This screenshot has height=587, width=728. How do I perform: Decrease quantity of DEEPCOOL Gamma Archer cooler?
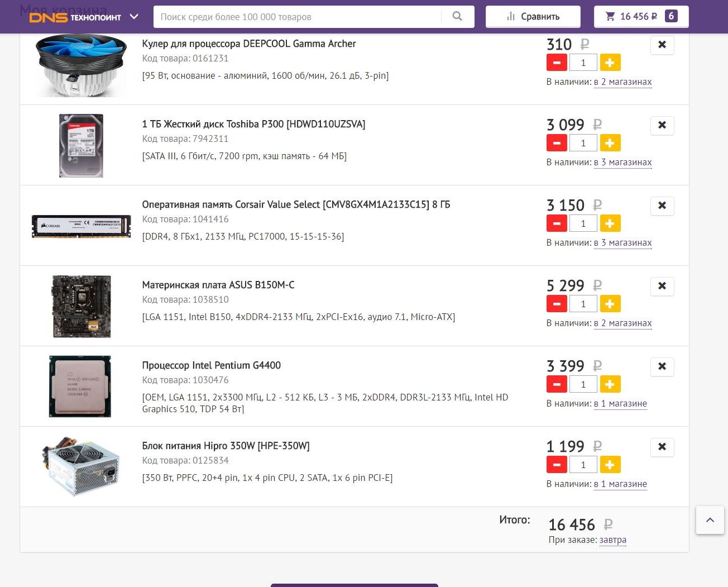click(557, 63)
